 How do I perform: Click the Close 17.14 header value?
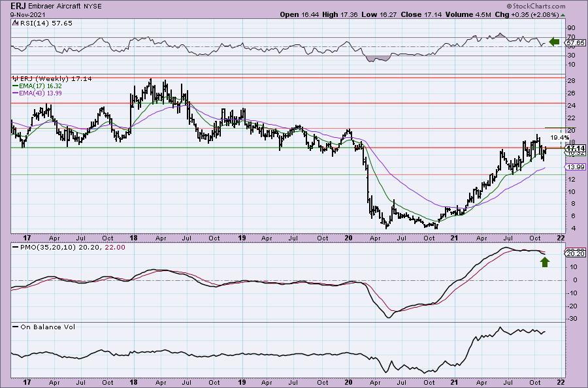421,14
